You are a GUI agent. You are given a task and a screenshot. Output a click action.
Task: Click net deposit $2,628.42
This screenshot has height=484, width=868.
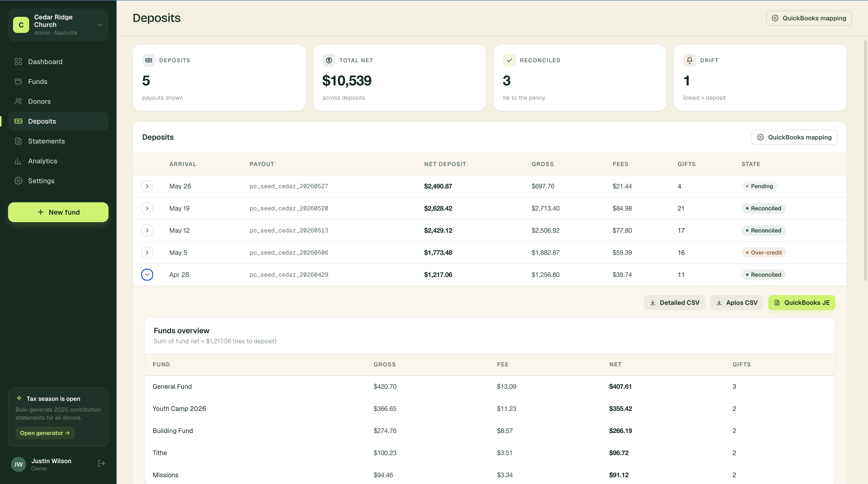coord(438,209)
